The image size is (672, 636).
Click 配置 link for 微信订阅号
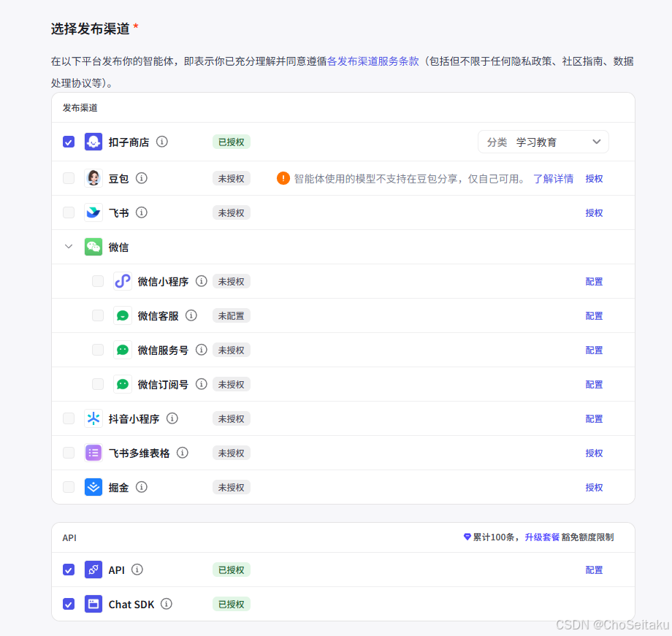[594, 384]
